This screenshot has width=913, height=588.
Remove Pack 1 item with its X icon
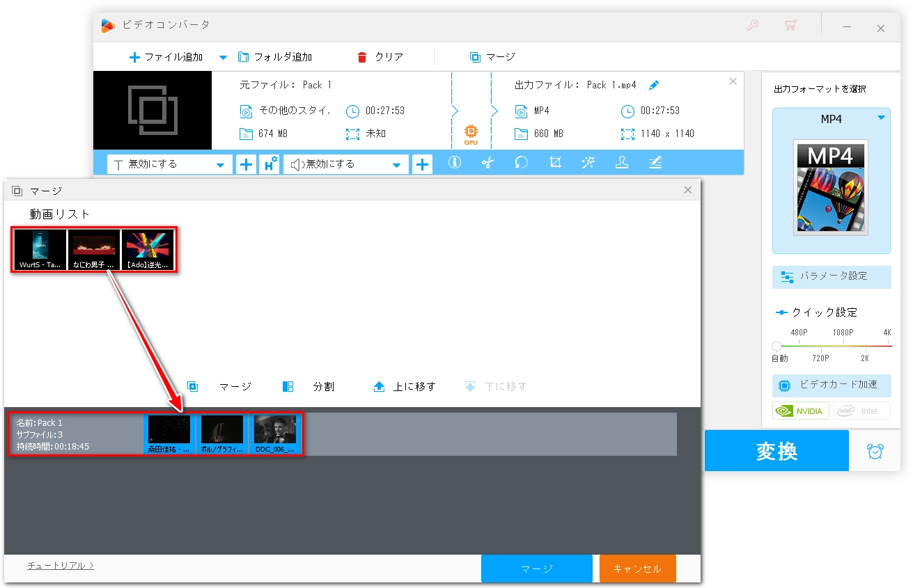click(x=733, y=81)
